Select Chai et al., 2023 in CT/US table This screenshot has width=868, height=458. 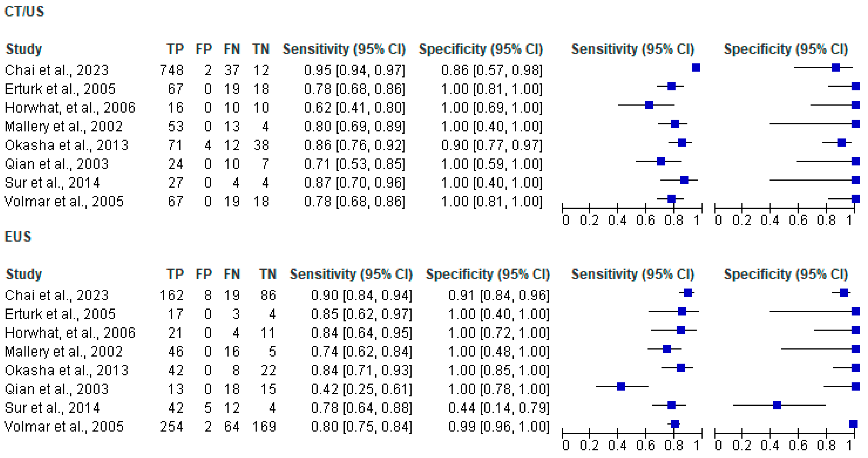[x=57, y=70]
